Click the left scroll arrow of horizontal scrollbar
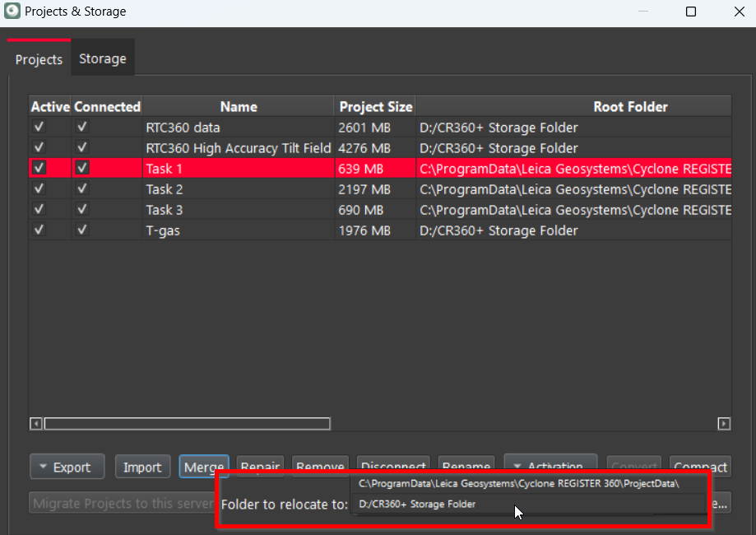 pyautogui.click(x=36, y=424)
